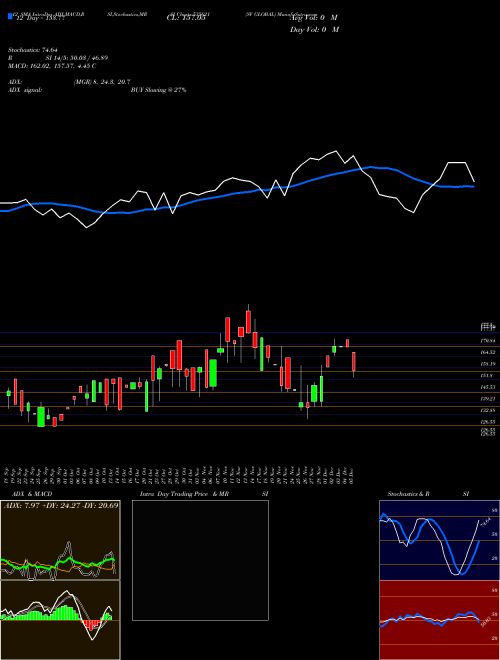
Task: Click the red RSI chart panel
Action: (439, 620)
